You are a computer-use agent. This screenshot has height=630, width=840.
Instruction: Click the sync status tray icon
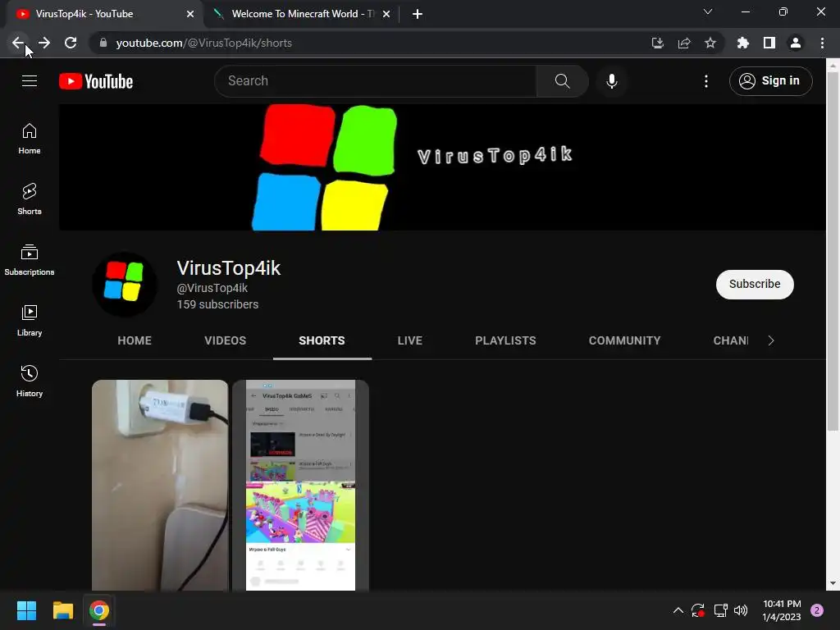[x=697, y=610]
